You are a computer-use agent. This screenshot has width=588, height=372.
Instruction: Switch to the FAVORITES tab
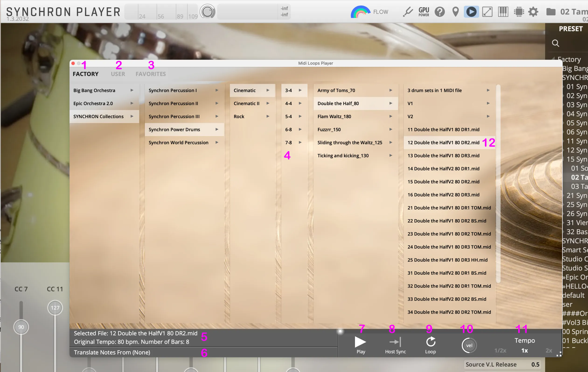pyautogui.click(x=151, y=74)
